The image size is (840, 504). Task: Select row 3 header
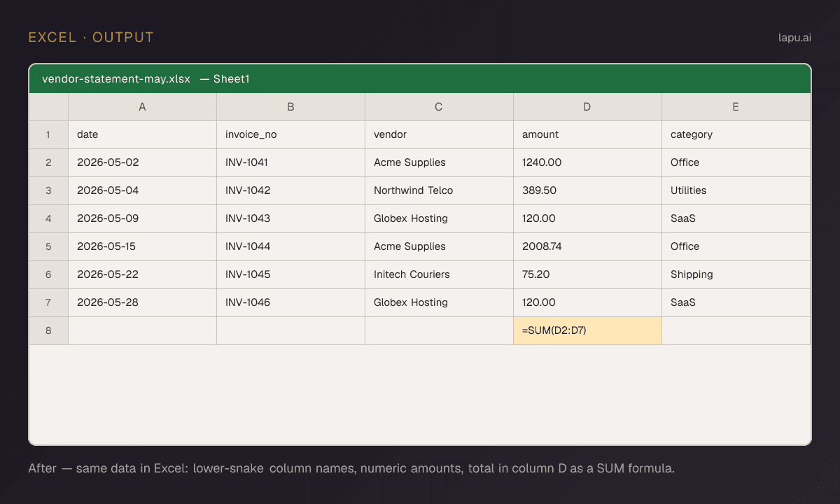tap(49, 191)
